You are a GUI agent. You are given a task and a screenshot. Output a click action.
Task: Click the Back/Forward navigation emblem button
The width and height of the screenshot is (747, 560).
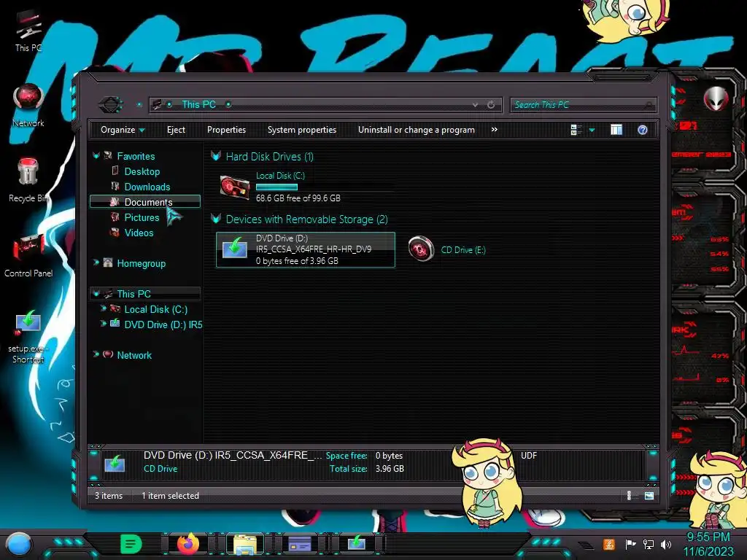(x=111, y=104)
